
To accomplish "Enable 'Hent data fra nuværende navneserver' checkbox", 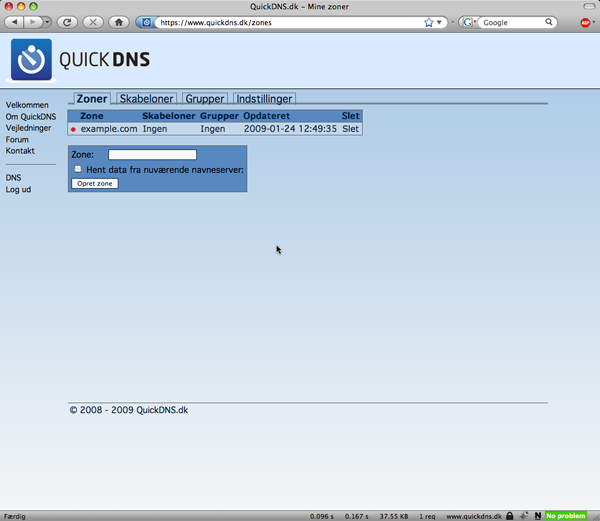I will (78, 169).
